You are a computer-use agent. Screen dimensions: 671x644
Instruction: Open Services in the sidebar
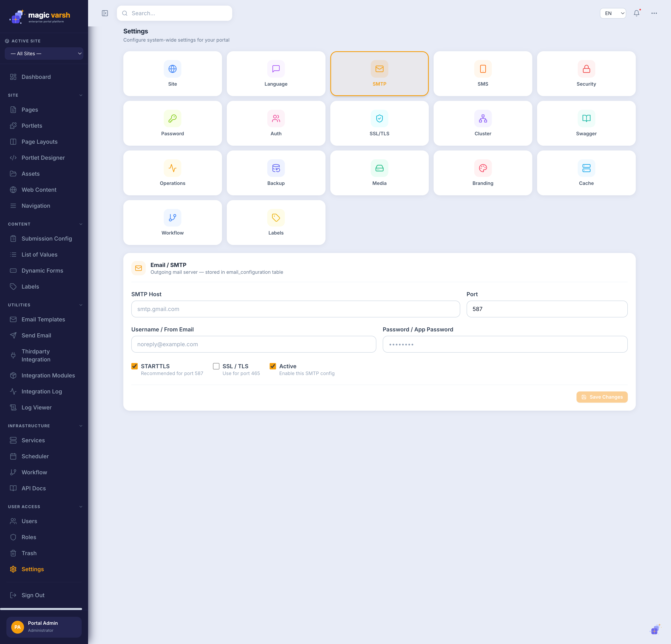click(x=44, y=440)
